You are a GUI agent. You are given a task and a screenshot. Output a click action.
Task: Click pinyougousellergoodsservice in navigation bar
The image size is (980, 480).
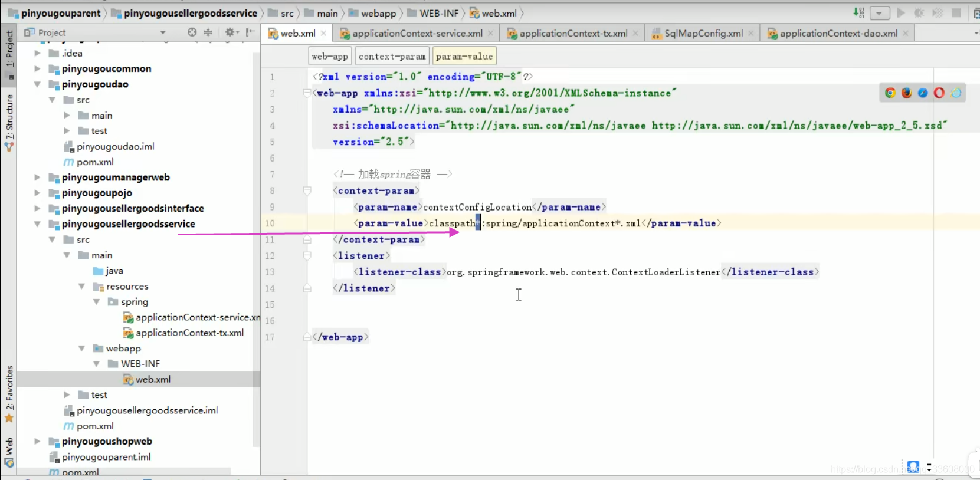(184, 13)
